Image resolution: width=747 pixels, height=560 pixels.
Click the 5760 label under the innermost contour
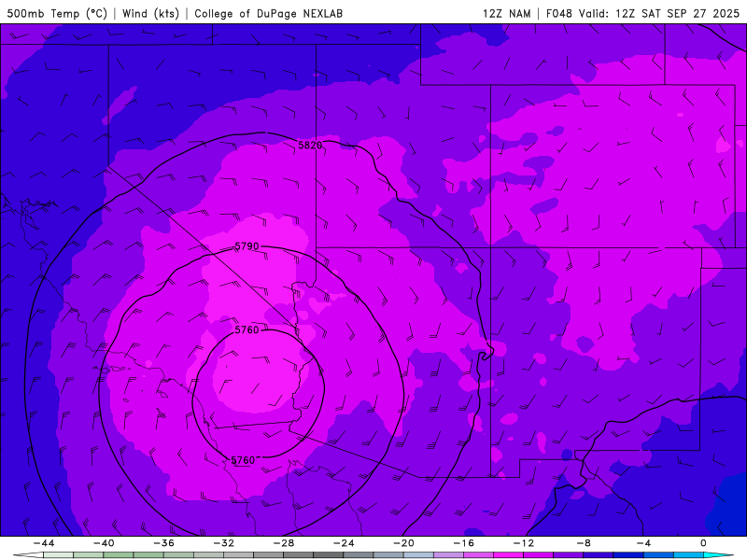point(243,460)
